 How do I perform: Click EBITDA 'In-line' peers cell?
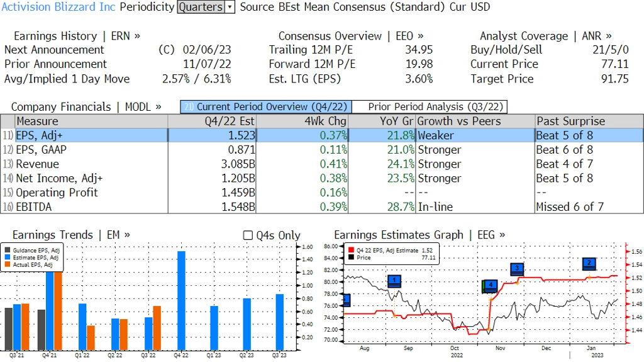coord(435,206)
